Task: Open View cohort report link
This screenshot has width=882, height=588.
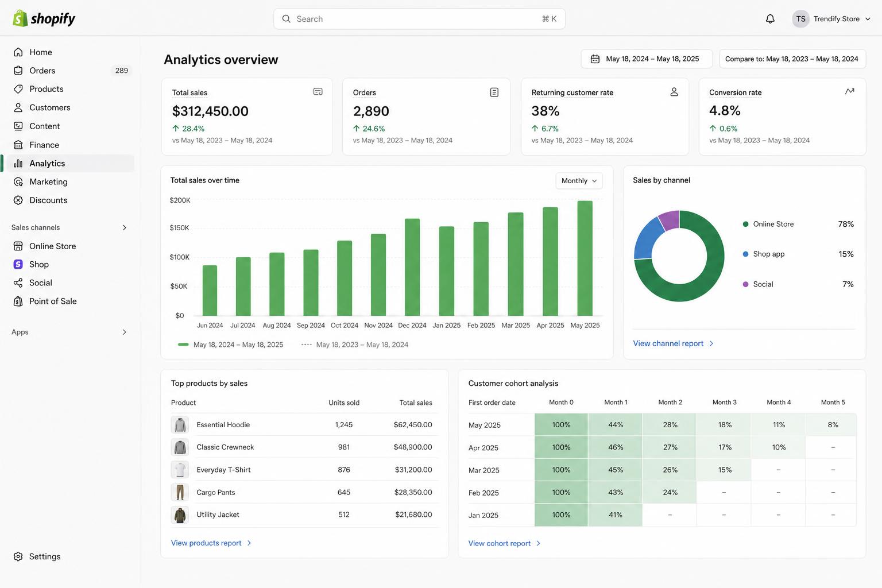Action: click(504, 543)
